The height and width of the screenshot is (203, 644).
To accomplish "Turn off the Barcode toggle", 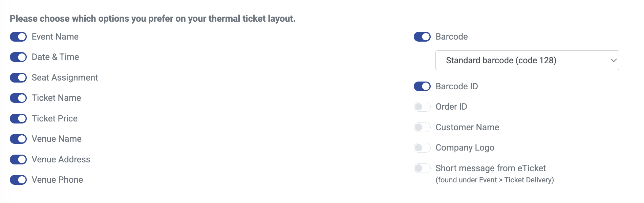I will (x=422, y=37).
